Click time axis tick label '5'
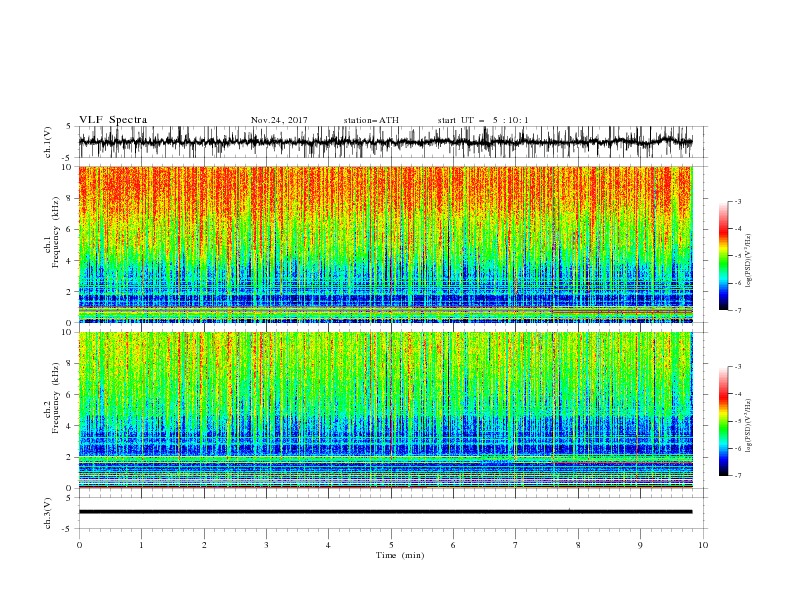This screenshot has height=612, width=792. pyautogui.click(x=391, y=545)
